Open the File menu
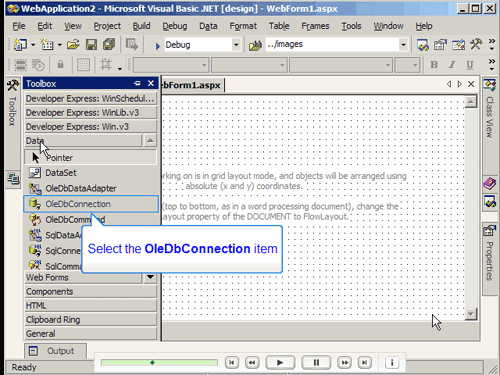Viewport: 500px width, 375px height. (19, 26)
